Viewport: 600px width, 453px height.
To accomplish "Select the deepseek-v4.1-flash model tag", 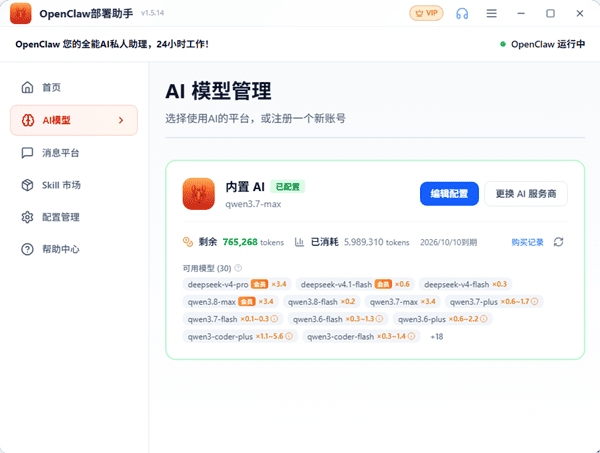I will (355, 284).
